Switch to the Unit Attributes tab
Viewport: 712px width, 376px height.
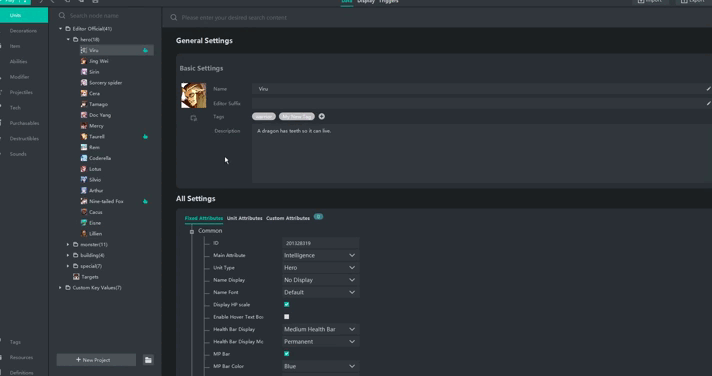(x=245, y=218)
